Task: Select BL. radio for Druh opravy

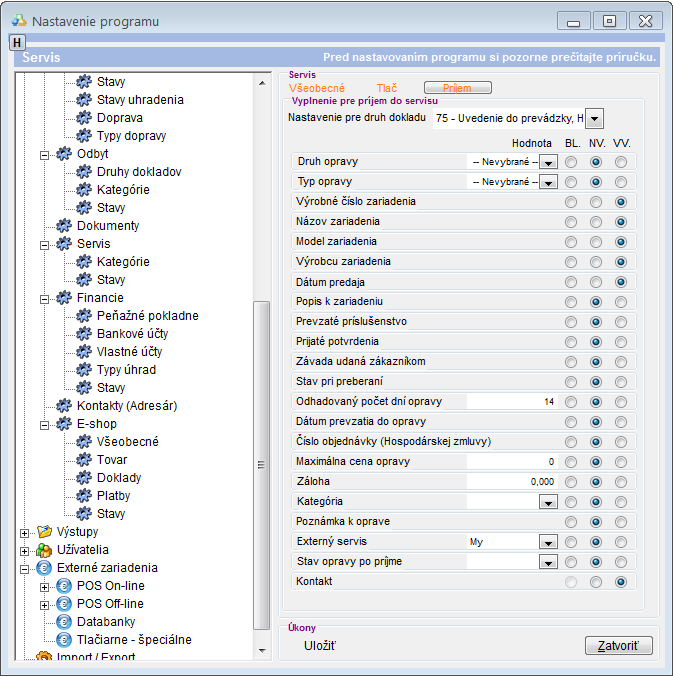Action: [571, 162]
